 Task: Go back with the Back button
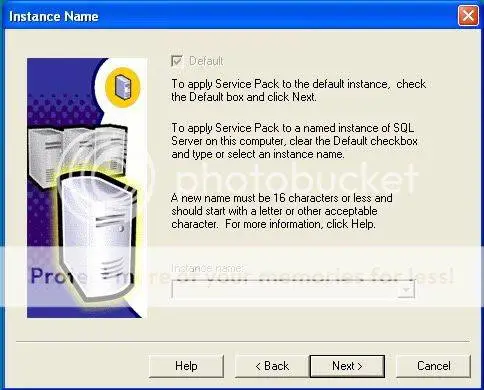(x=272, y=366)
